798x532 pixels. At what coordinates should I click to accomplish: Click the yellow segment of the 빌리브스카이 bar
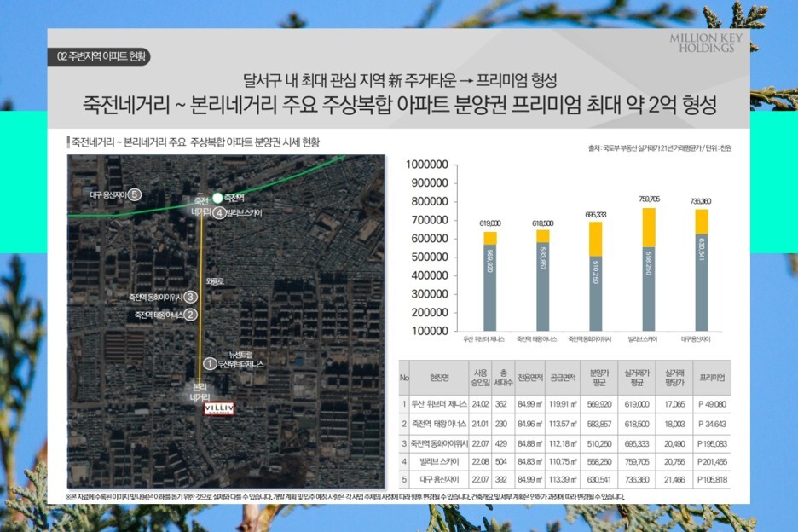click(x=649, y=228)
